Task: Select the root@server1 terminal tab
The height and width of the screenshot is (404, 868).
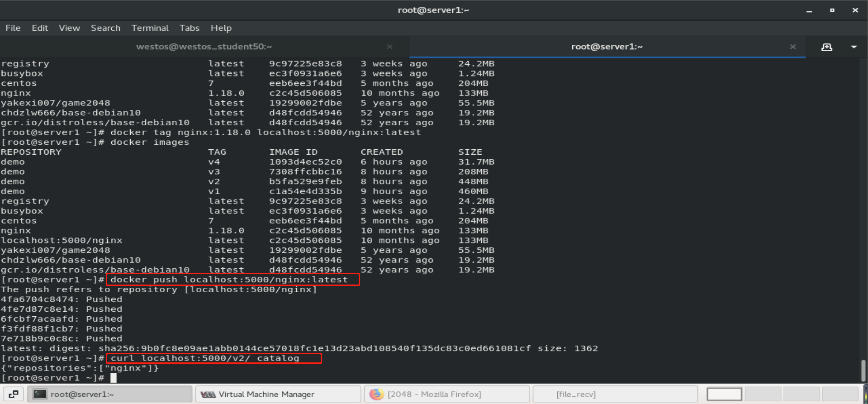Action: 607,47
